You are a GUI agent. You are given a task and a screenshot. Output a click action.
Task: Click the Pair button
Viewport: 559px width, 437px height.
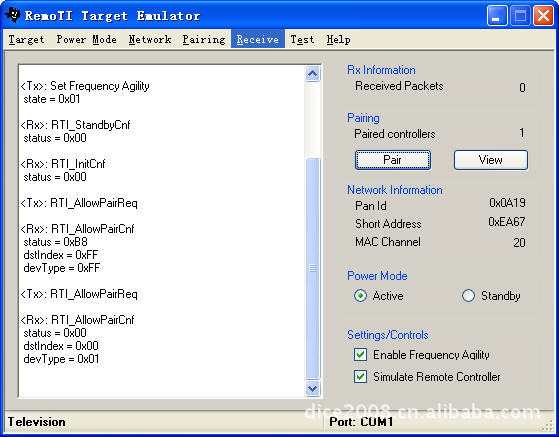pyautogui.click(x=393, y=160)
